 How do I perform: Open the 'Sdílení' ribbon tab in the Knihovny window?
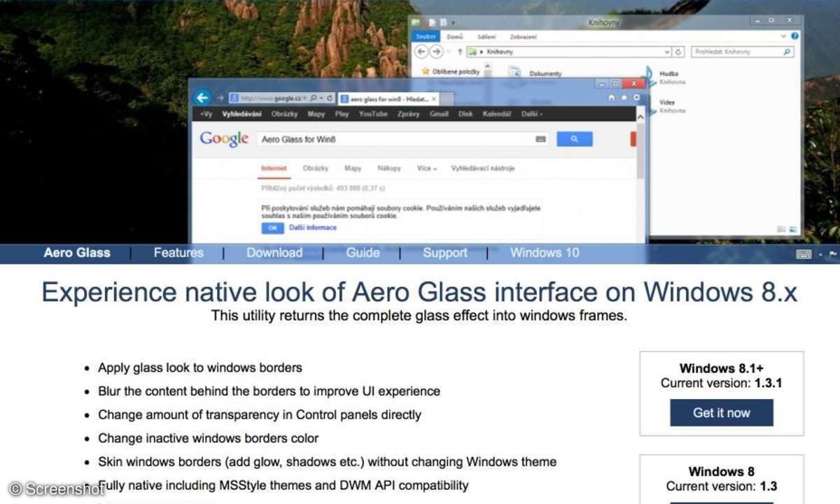486,36
